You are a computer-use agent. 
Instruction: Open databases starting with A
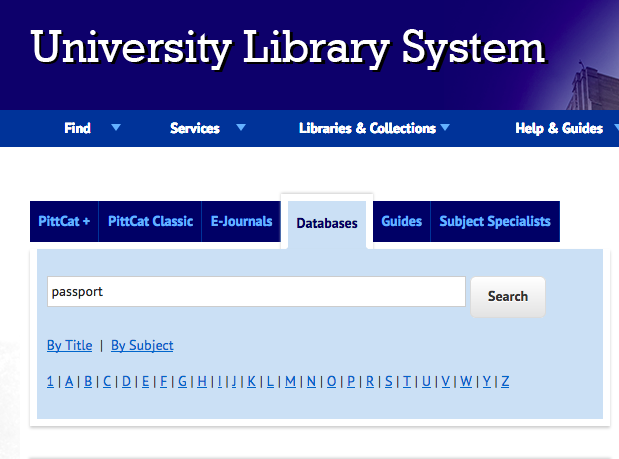click(x=69, y=381)
